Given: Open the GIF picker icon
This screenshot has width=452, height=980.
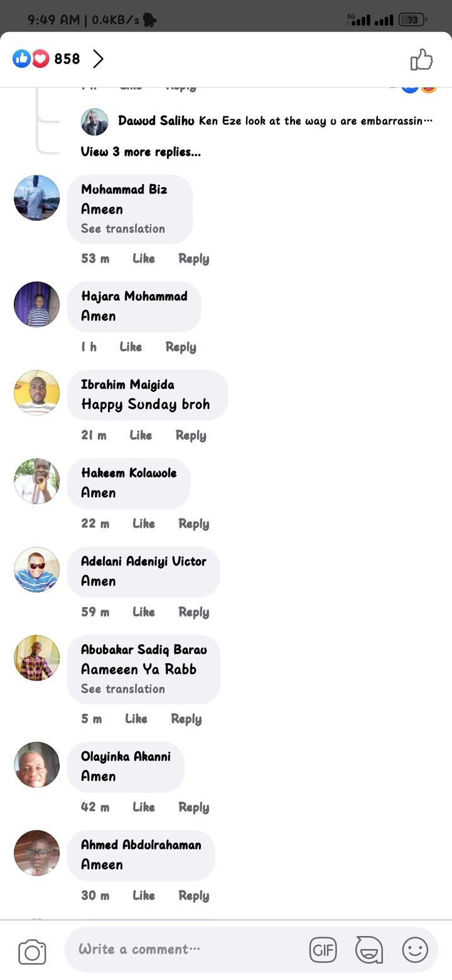Looking at the screenshot, I should (x=323, y=950).
